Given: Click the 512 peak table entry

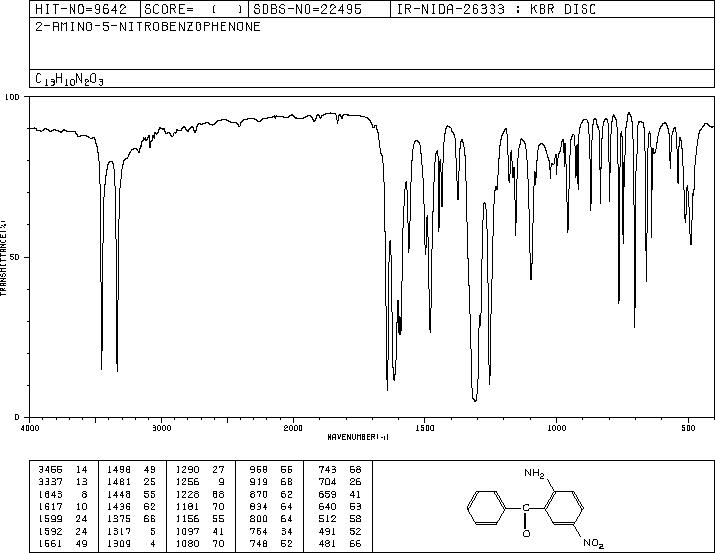Looking at the screenshot, I should (x=340, y=519).
